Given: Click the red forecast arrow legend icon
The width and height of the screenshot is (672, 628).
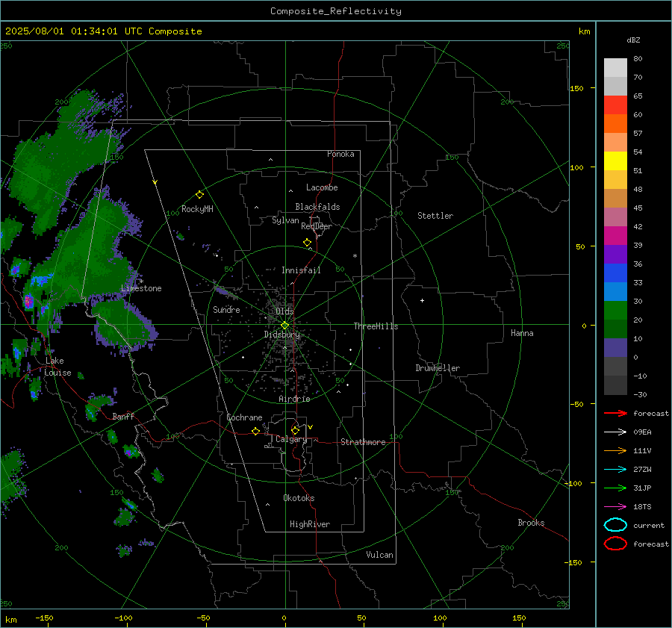Looking at the screenshot, I should coord(615,413).
